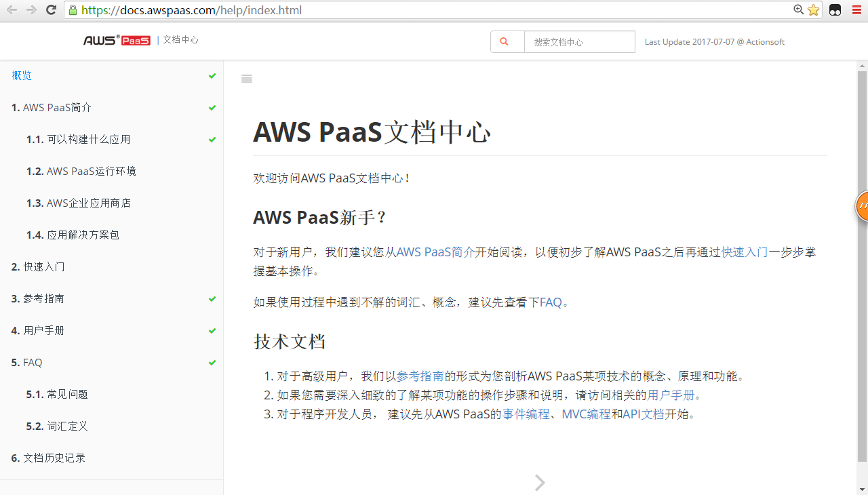
Task: Click green checkmark beside 3. 参考指南
Action: pyautogui.click(x=212, y=299)
